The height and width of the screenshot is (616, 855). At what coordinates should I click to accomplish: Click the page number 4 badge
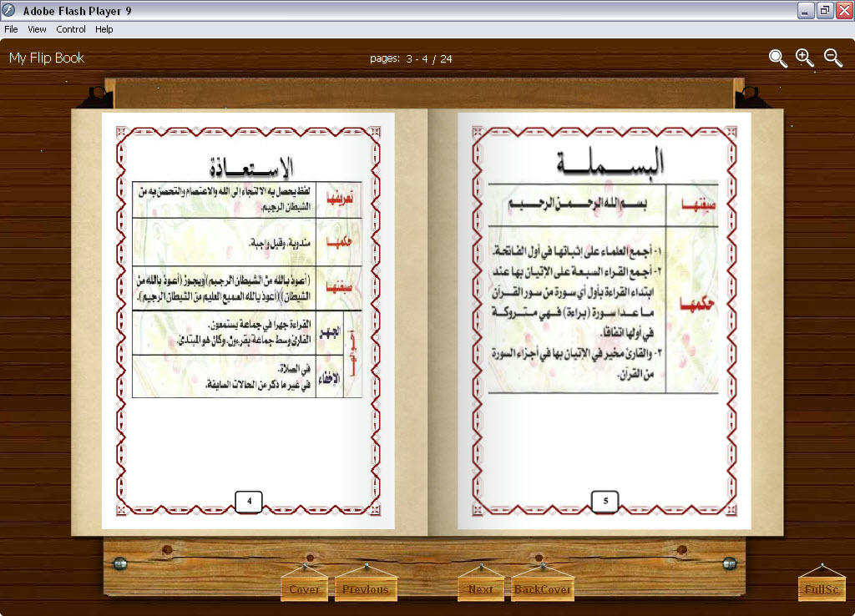[x=249, y=501]
